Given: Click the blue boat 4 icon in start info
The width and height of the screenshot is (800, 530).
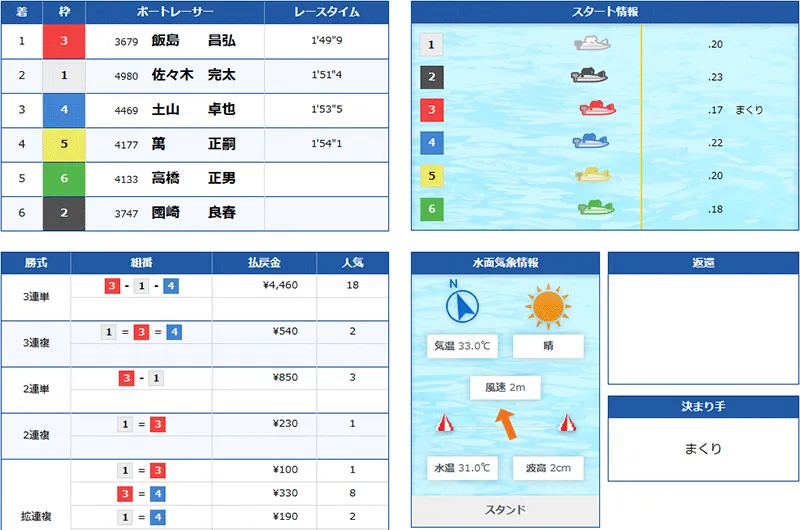Looking at the screenshot, I should coord(591,141).
